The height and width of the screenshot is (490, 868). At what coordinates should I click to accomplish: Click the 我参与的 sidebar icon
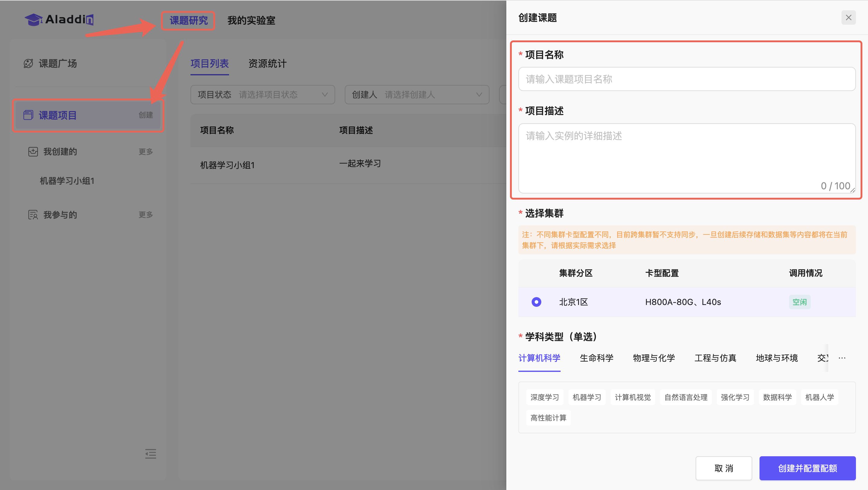tap(33, 215)
